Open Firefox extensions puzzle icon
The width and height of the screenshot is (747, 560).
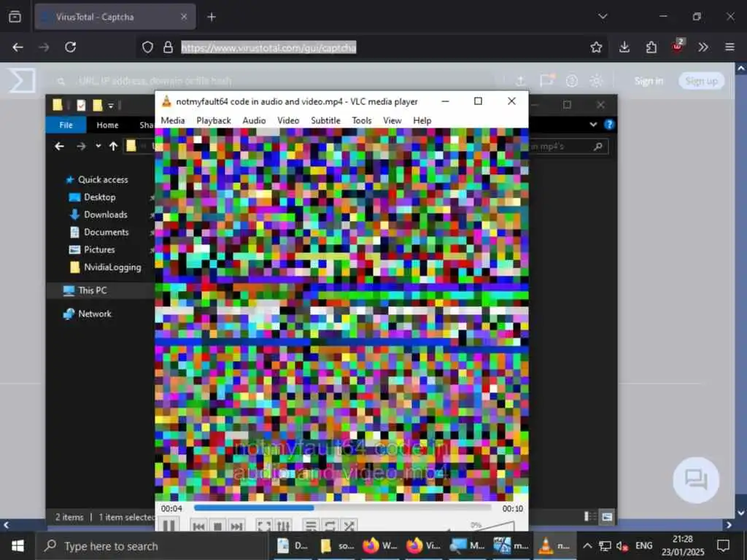point(651,47)
